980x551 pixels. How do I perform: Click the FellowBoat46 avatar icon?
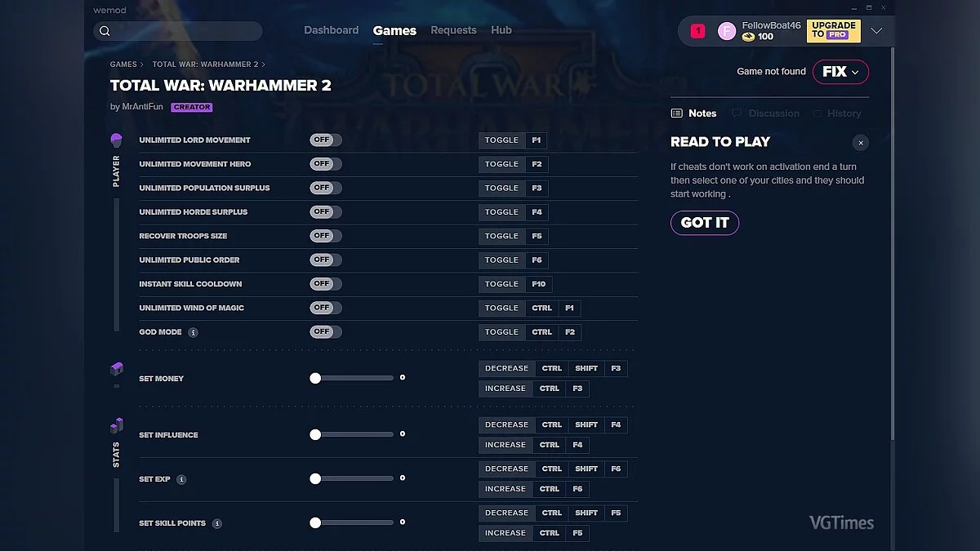[x=727, y=31]
